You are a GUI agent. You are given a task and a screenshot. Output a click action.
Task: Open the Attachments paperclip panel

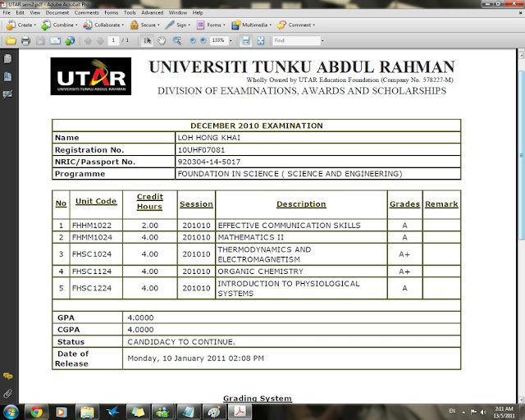coord(7,394)
